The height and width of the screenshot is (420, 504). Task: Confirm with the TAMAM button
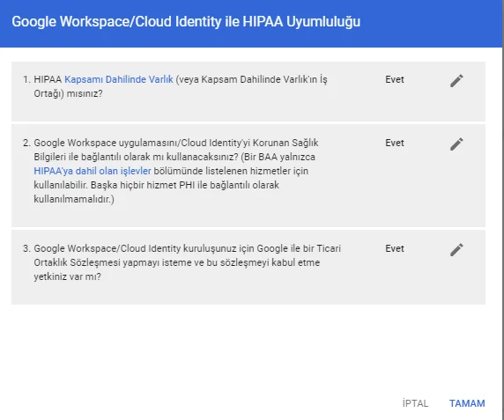click(467, 403)
